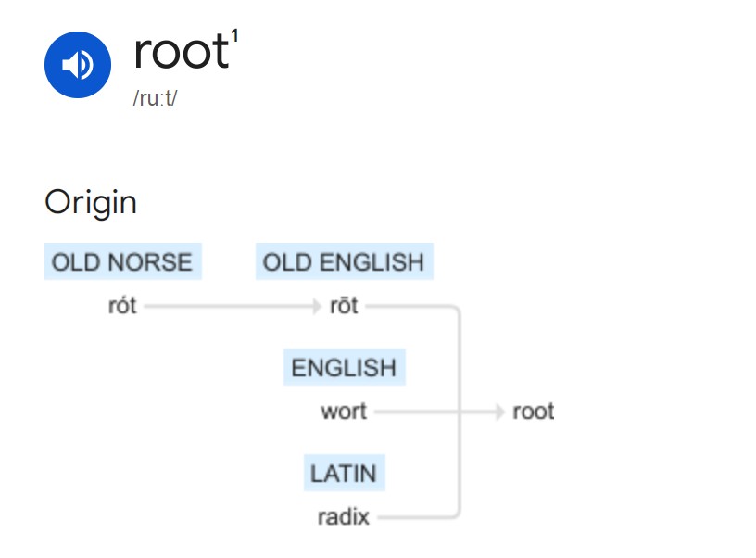Click the "Origin" heading
The height and width of the screenshot is (558, 756).
(91, 203)
